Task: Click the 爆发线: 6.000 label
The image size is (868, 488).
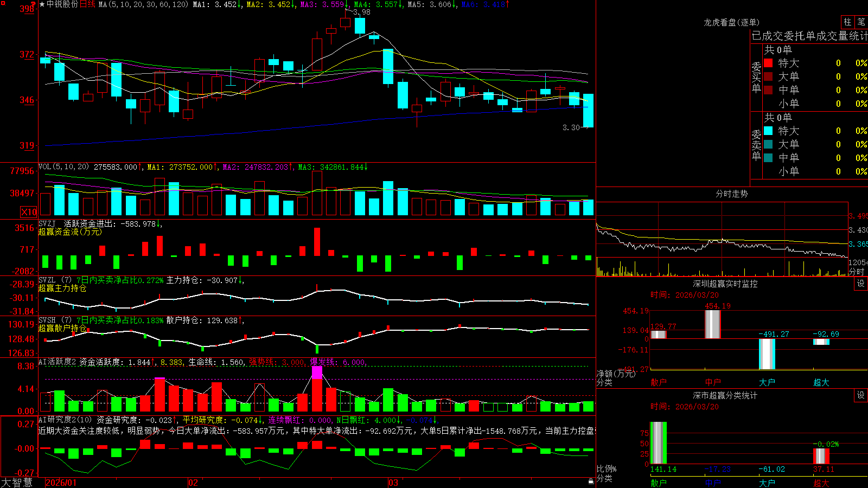Action: coord(338,362)
